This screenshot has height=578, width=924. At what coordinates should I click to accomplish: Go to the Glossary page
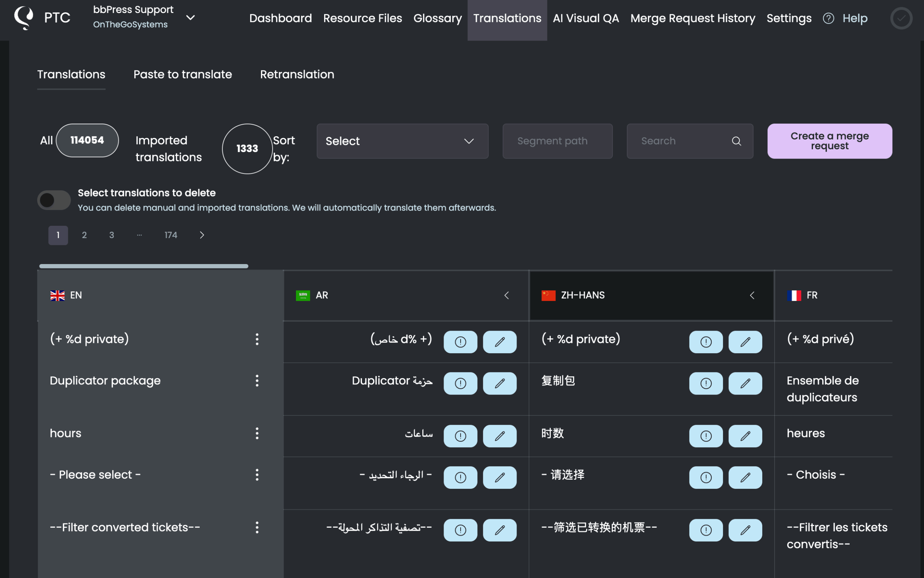(437, 18)
